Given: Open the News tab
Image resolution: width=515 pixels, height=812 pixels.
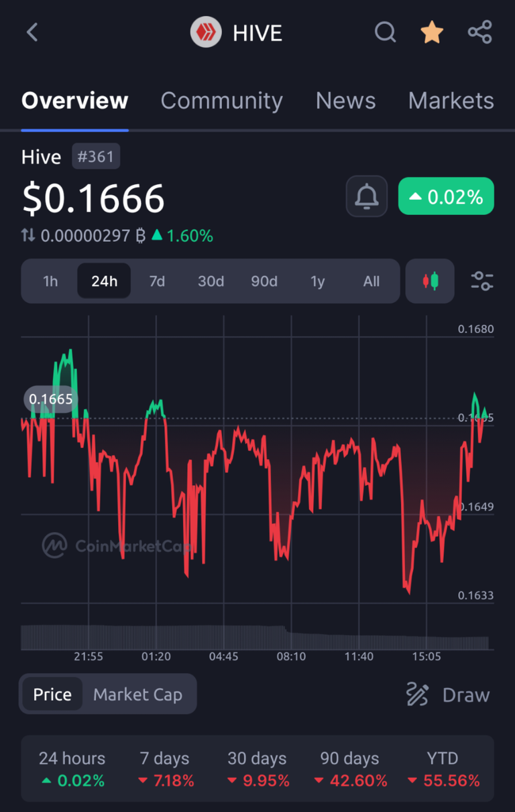Looking at the screenshot, I should point(345,100).
